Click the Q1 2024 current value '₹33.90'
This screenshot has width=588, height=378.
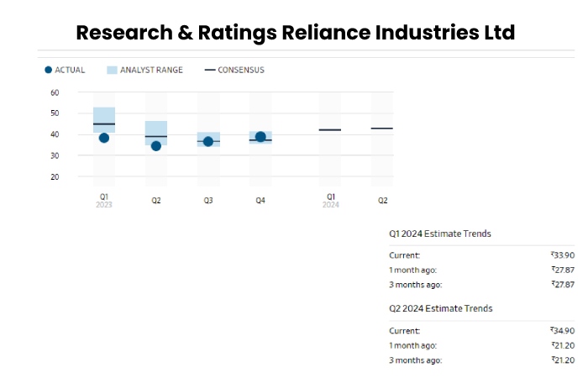coord(563,255)
